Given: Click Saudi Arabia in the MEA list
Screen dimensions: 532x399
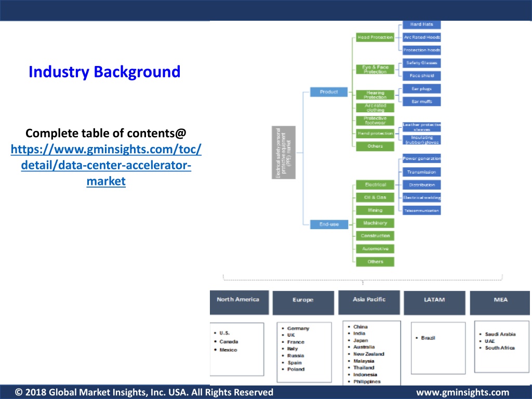Looking at the screenshot, I should 500,335.
